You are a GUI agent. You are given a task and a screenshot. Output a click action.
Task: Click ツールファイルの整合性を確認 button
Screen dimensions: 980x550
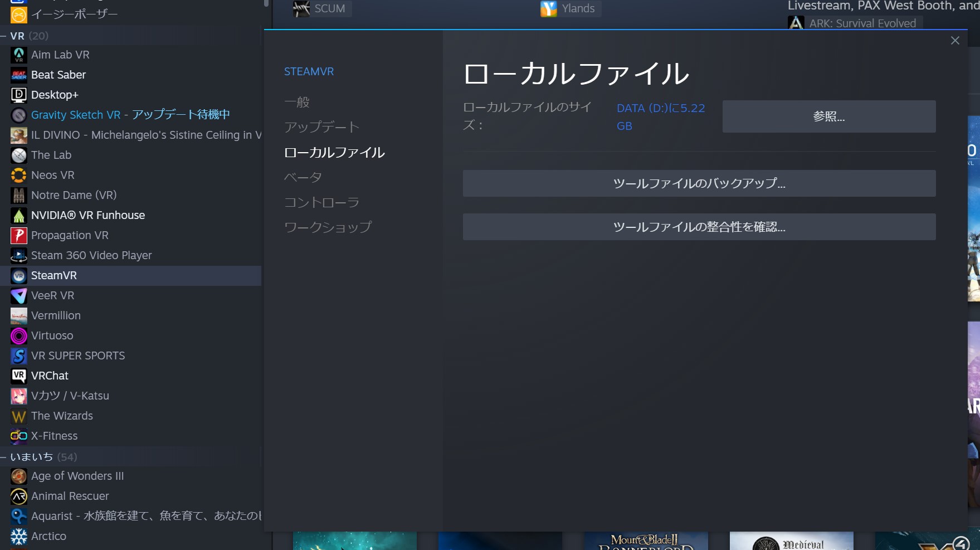click(x=699, y=227)
